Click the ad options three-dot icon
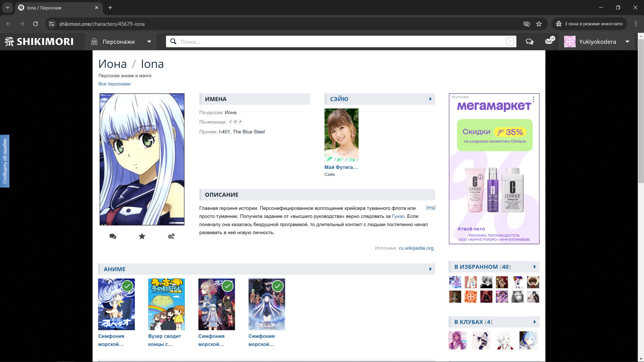 (533, 100)
